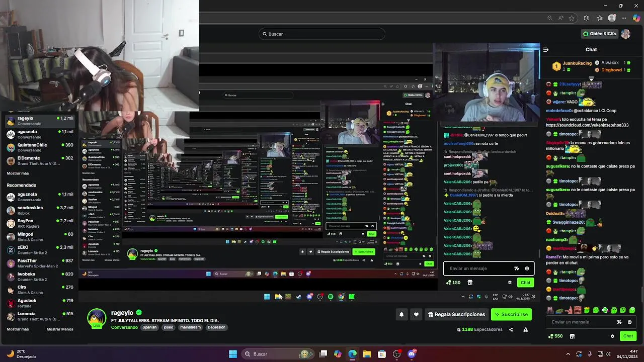This screenshot has height=362, width=644.
Task: Select the joseo tag
Action: point(169,327)
